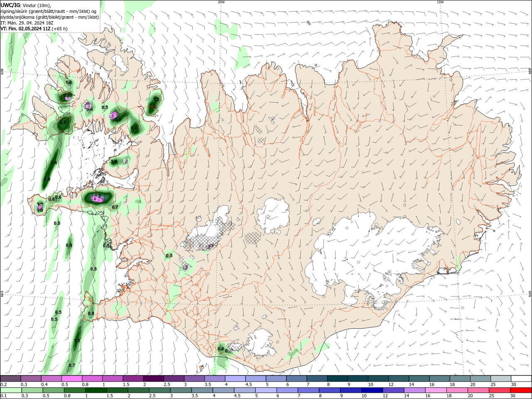The image size is (532, 399).
Task: Pick the 1 darkest green swatch, lower legend row
Action: [x=96, y=390]
